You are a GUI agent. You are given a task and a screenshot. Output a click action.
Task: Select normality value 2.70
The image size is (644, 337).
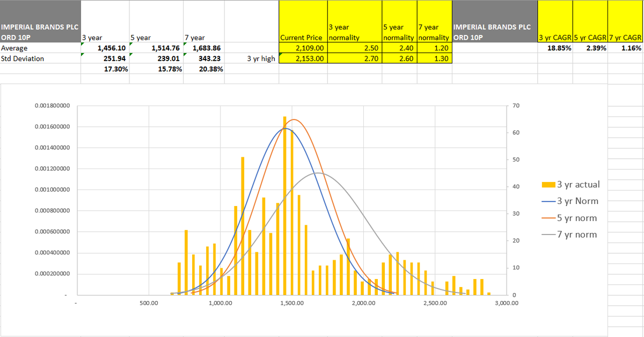point(354,58)
